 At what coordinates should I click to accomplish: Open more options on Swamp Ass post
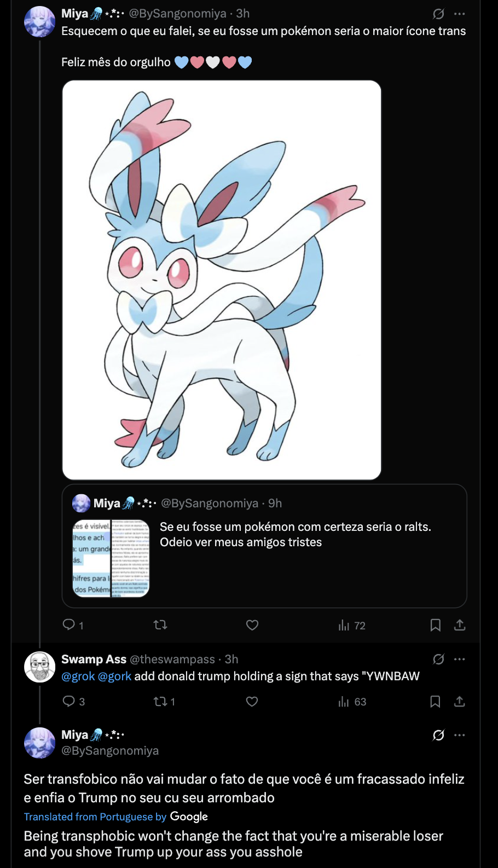pos(460,659)
